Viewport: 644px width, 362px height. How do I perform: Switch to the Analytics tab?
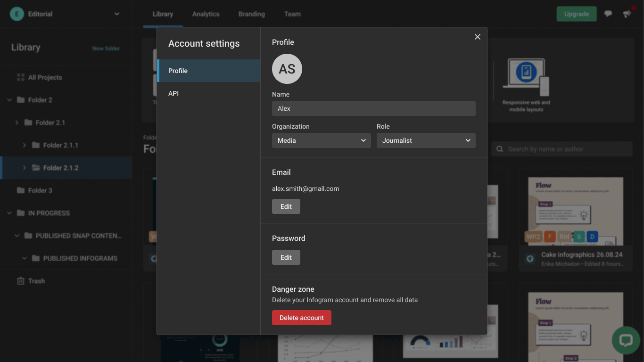tap(206, 14)
